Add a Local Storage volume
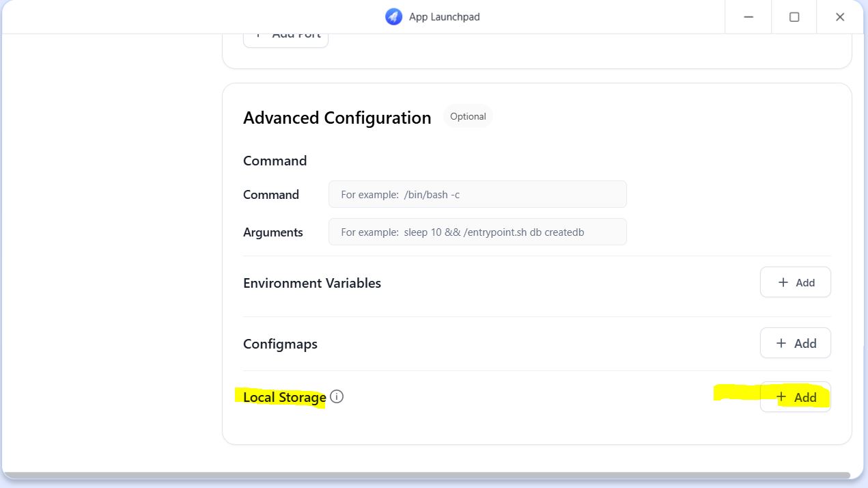868x488 pixels. click(795, 397)
